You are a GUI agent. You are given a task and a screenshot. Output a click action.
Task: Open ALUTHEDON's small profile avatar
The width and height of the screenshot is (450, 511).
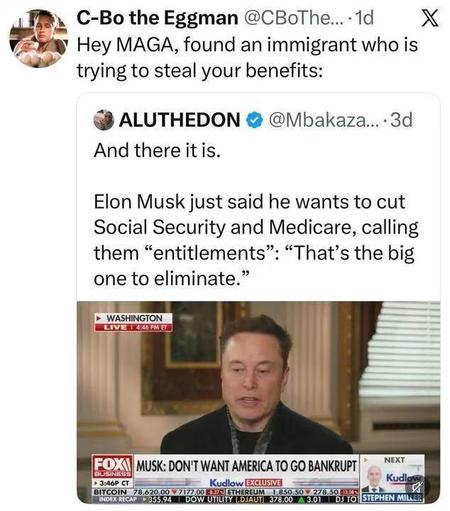[x=104, y=120]
